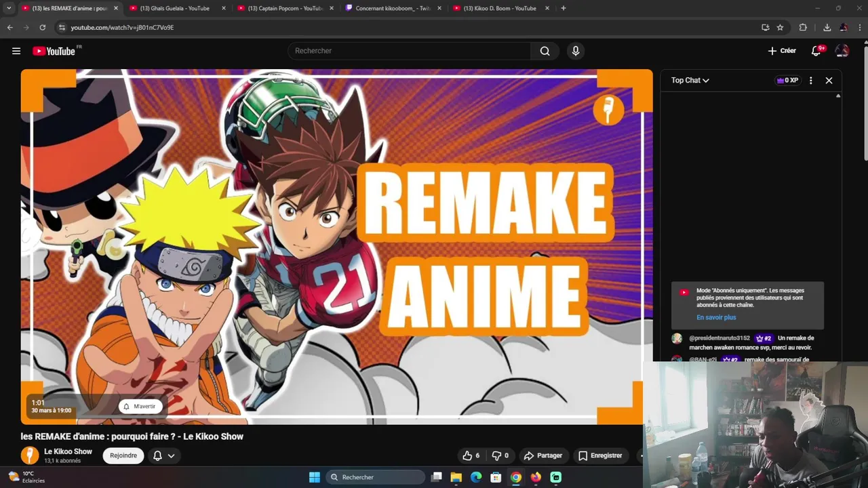868x488 pixels.
Task: Click the address bar URL
Action: pos(122,28)
